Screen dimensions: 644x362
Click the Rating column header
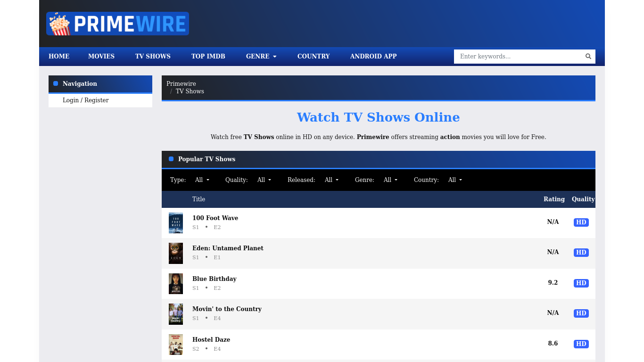point(554,199)
